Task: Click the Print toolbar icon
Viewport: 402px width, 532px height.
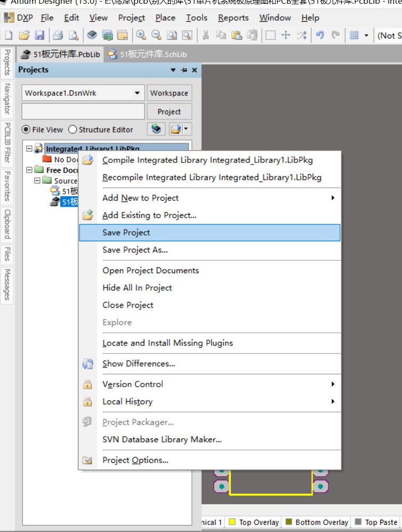Action: [x=58, y=35]
